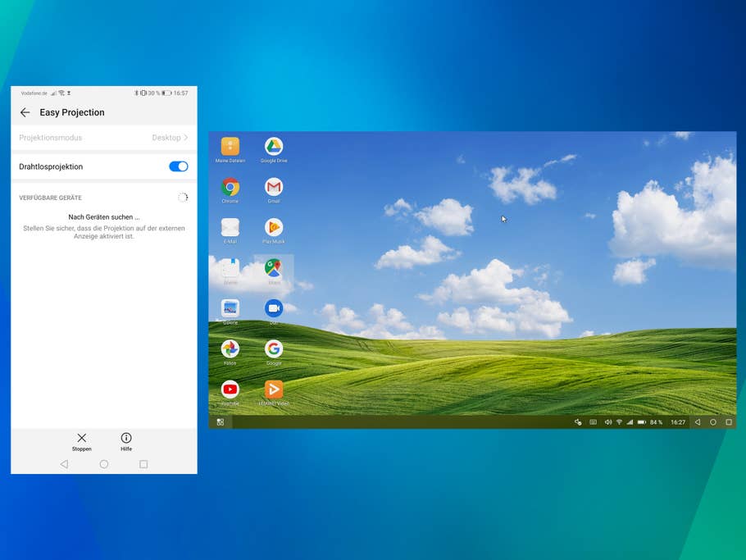
Task: Open the Play Musik app
Action: (x=274, y=227)
